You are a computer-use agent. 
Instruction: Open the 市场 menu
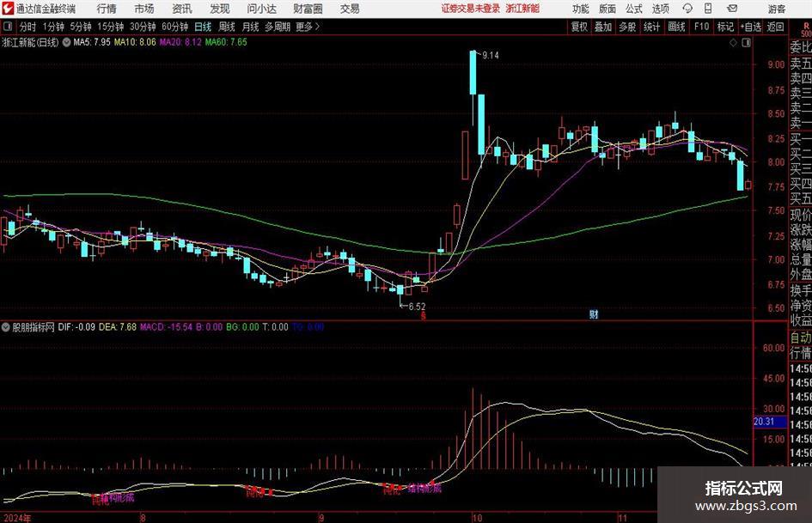[144, 9]
